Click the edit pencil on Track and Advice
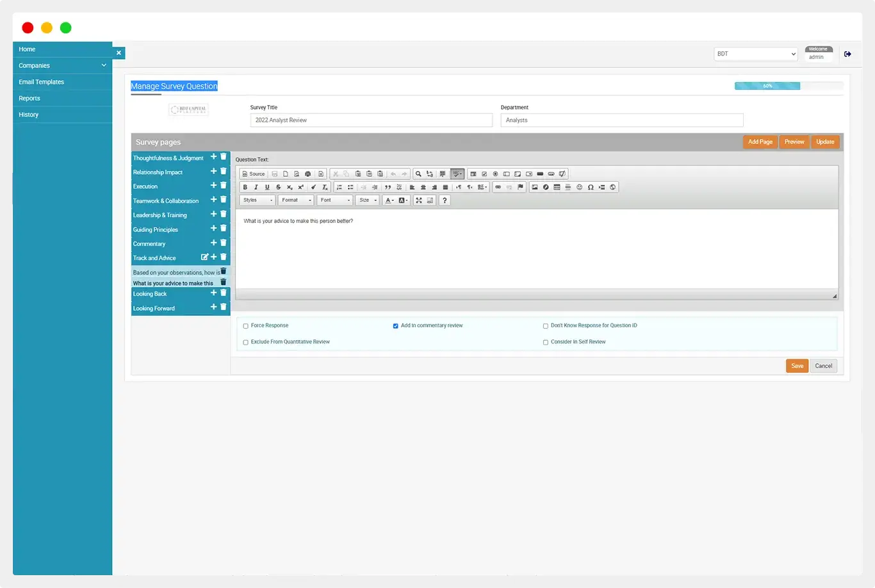 (205, 257)
